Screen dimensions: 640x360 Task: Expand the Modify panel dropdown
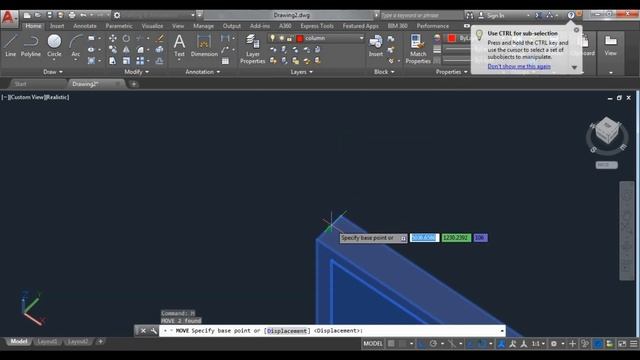tap(136, 72)
